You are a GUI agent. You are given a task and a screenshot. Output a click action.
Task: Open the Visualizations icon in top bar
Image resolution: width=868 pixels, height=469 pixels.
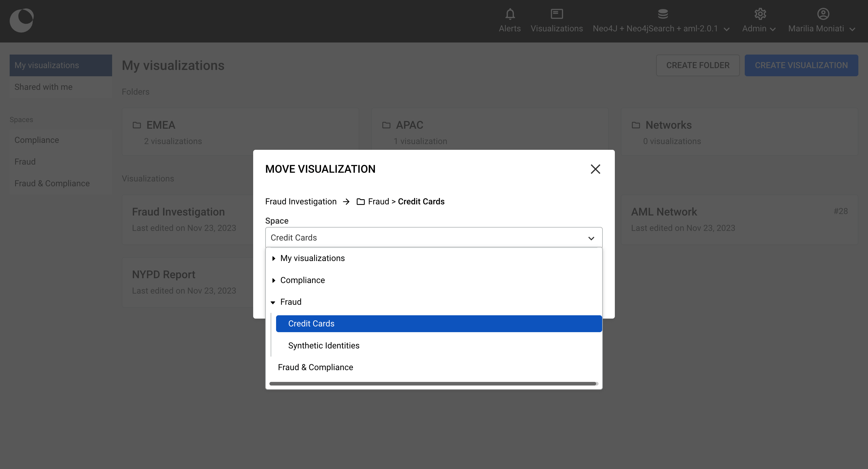click(556, 14)
